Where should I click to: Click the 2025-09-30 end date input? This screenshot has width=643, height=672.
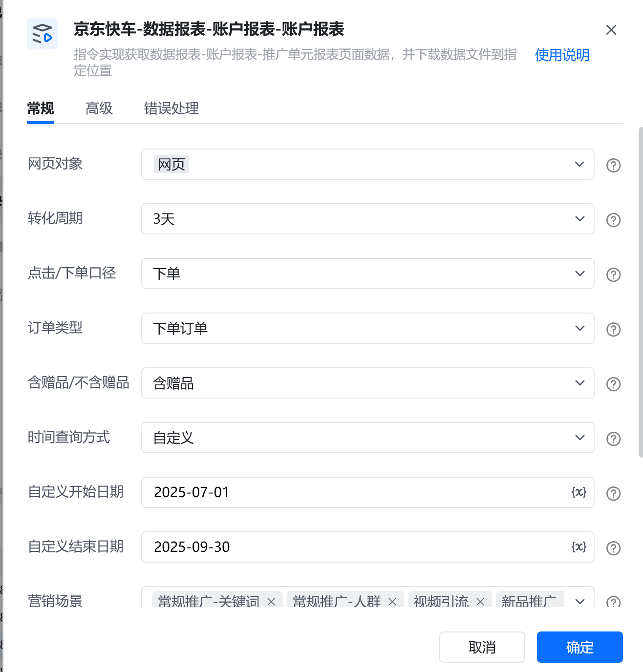tap(368, 547)
